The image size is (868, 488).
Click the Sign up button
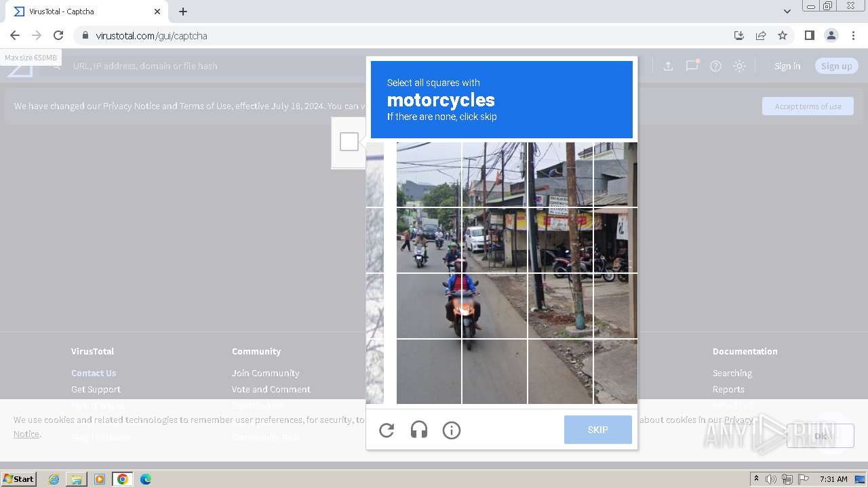[837, 66]
